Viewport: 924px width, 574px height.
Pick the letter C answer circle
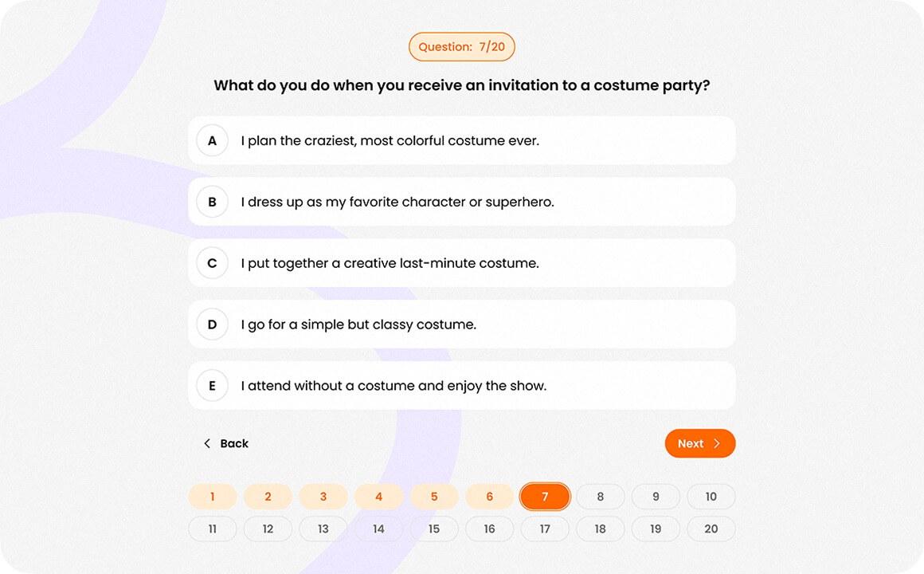click(x=212, y=263)
